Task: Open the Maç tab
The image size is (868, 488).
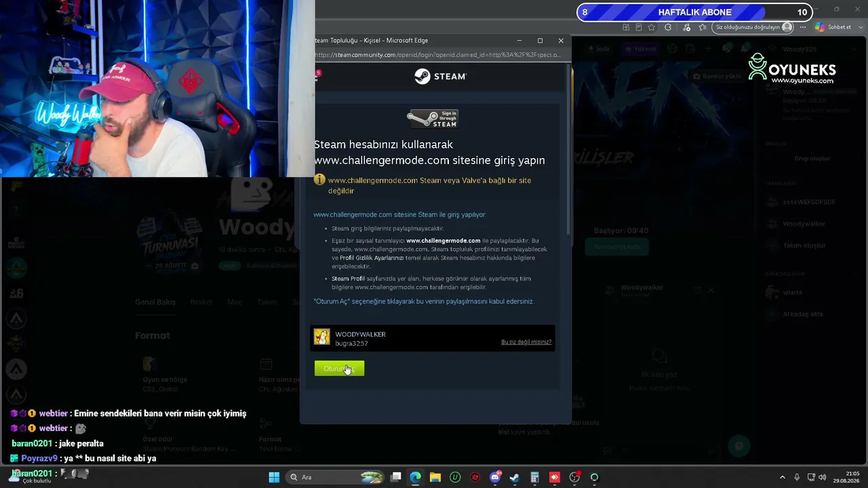Action: [x=235, y=302]
